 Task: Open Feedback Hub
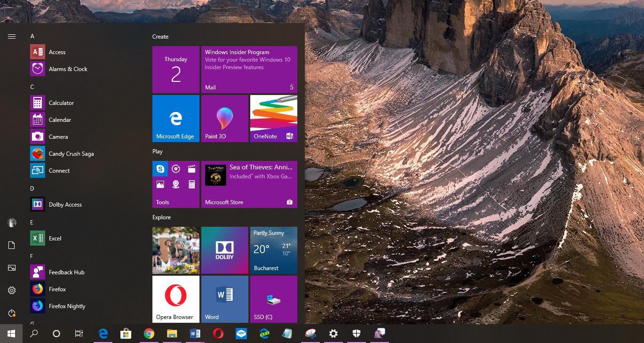coord(85,272)
